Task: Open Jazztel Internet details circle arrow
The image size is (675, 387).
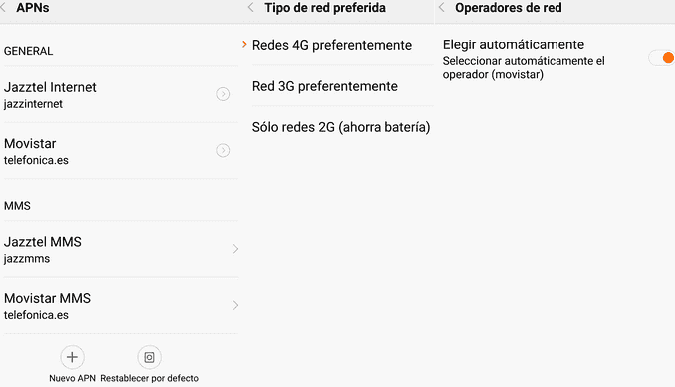Action: coord(223,94)
